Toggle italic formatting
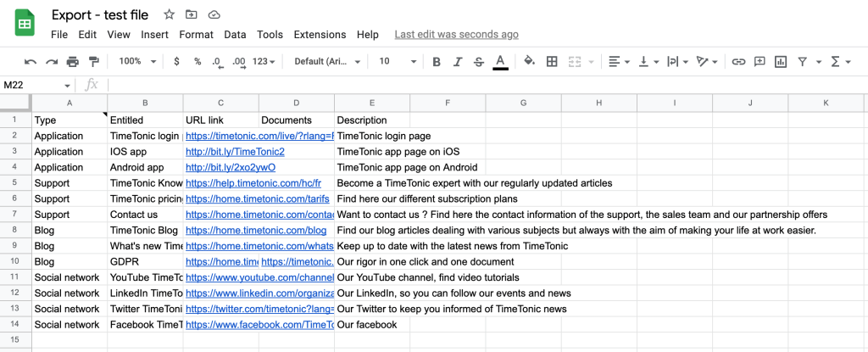The width and height of the screenshot is (868, 352). tap(457, 62)
